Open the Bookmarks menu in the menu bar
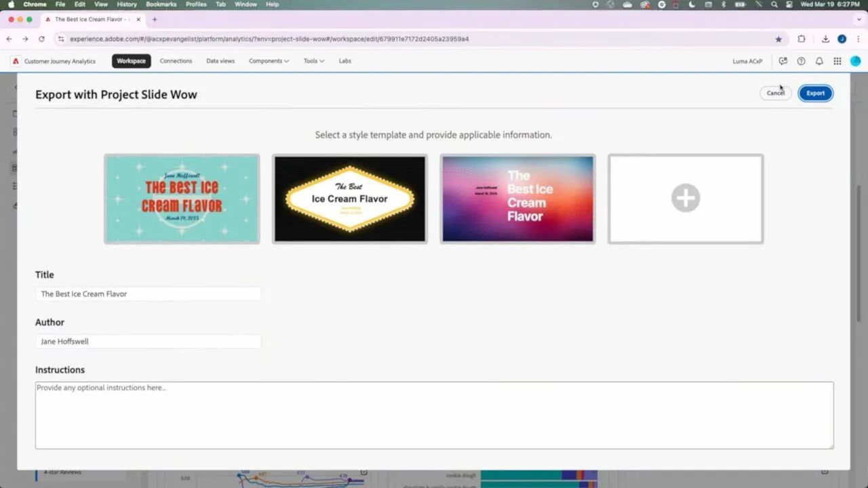Screen dimensions: 868x488 161,4
